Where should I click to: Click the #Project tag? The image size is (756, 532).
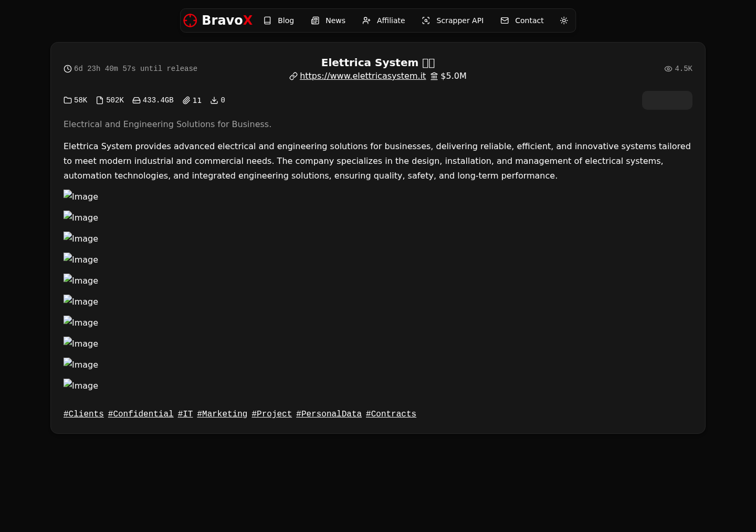272,414
